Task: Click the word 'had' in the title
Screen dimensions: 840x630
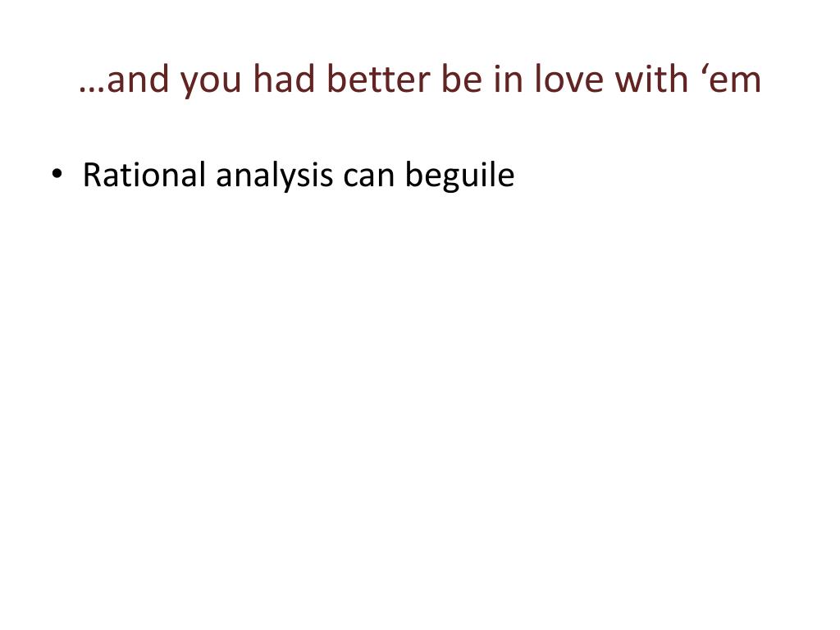Action: pyautogui.click(x=285, y=80)
